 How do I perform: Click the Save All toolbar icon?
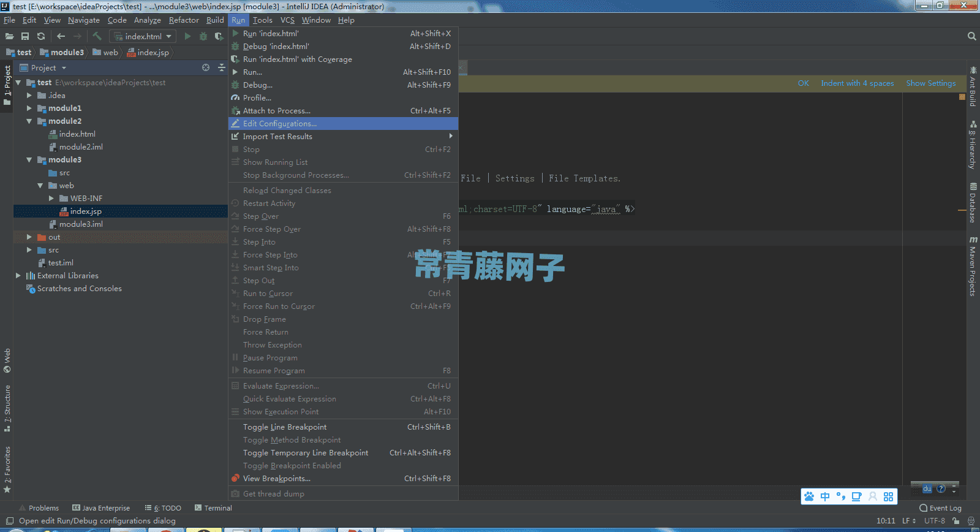click(25, 36)
